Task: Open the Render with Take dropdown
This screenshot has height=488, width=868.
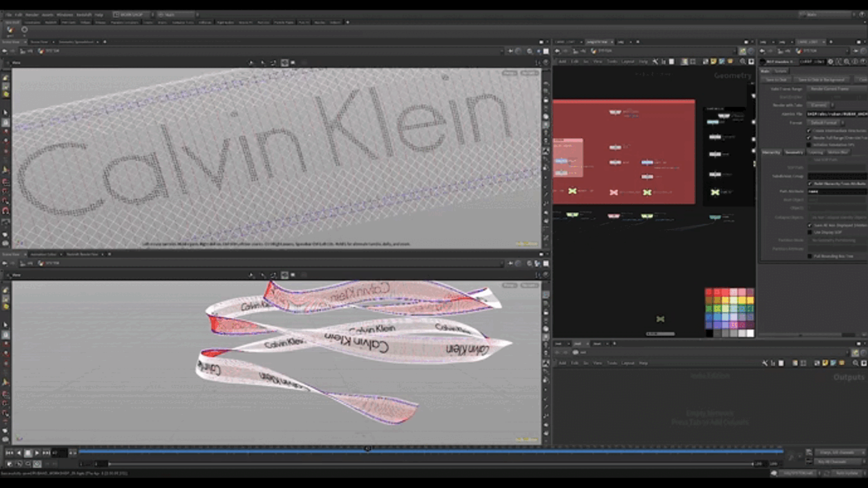Action: 821,105
